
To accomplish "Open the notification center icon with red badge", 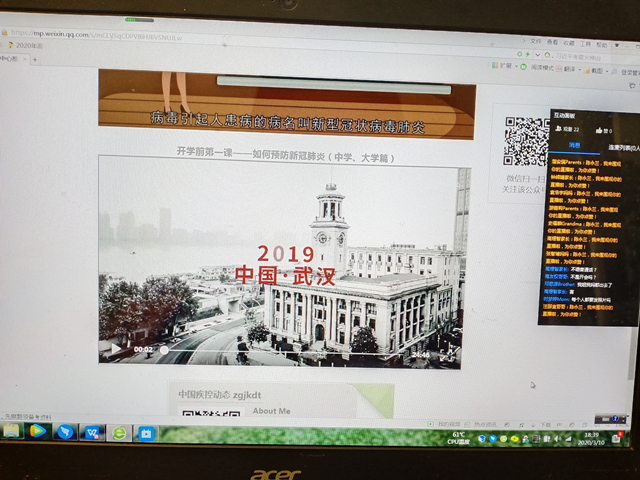I will click(616, 438).
